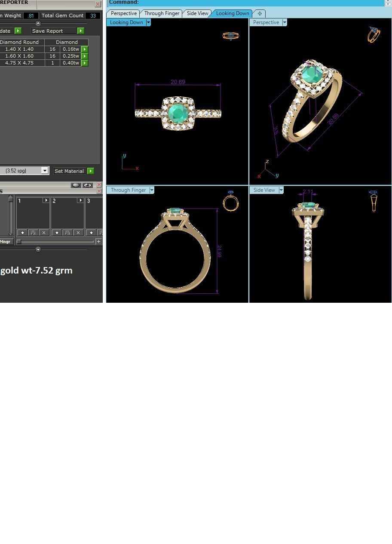Click the Command scroll up arrow
The height and width of the screenshot is (544, 392).
(x=388, y=1)
